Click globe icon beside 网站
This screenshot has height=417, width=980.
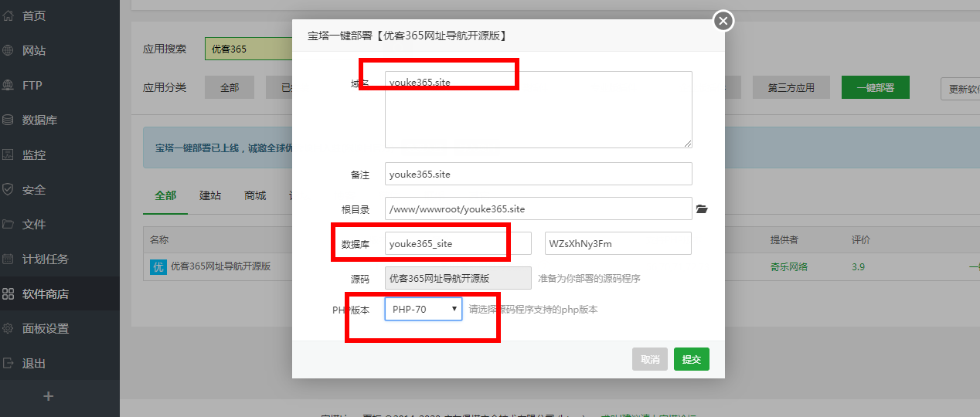pos(9,50)
